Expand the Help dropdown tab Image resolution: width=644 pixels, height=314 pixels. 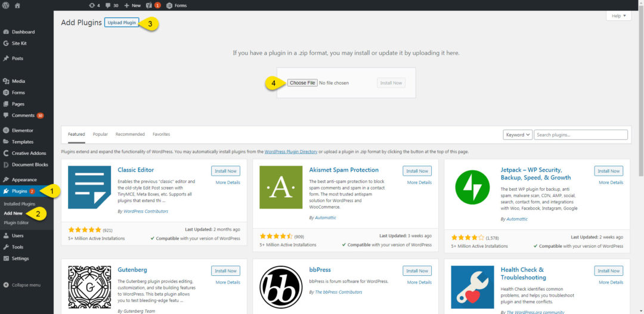[618, 15]
